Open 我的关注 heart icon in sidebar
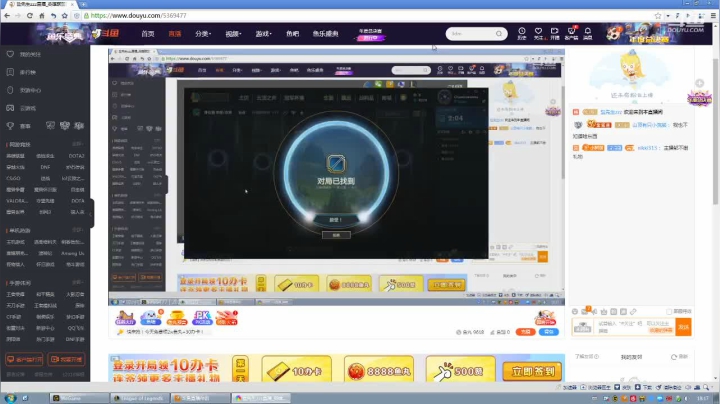Image resolution: width=720 pixels, height=404 pixels. [x=10, y=54]
